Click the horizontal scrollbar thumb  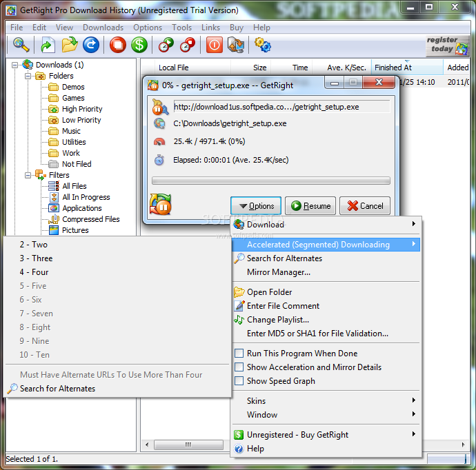click(x=188, y=445)
